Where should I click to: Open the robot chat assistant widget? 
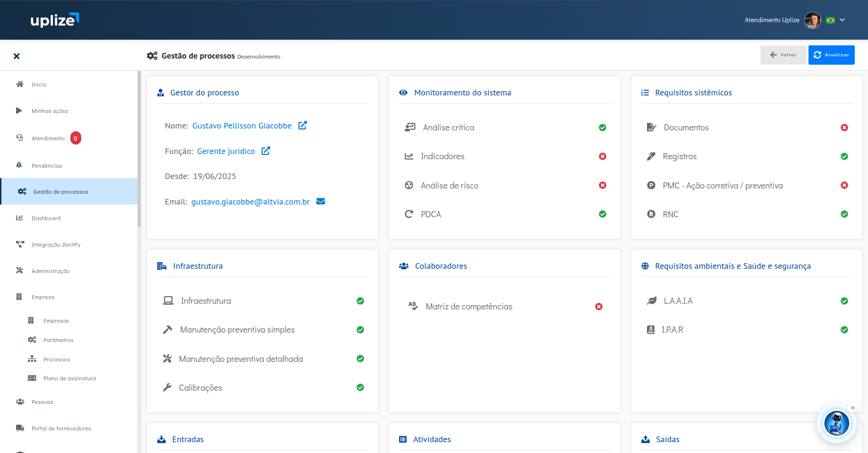coord(836,423)
